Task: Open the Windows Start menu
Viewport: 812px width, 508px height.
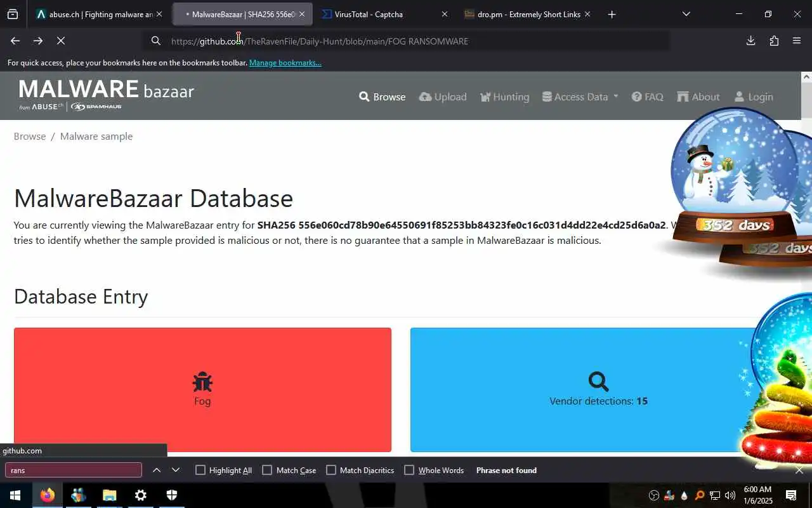Action: pos(15,495)
